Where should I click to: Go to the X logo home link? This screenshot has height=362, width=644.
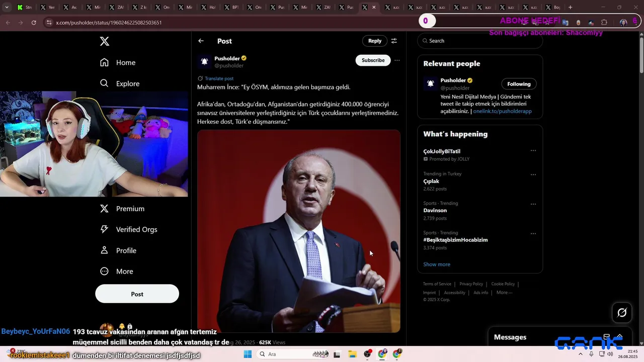click(x=105, y=41)
